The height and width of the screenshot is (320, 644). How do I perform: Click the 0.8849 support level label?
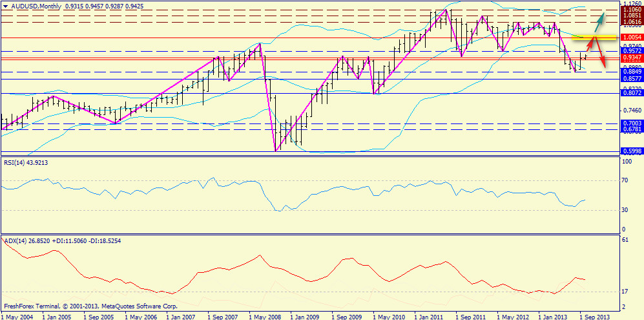point(630,72)
